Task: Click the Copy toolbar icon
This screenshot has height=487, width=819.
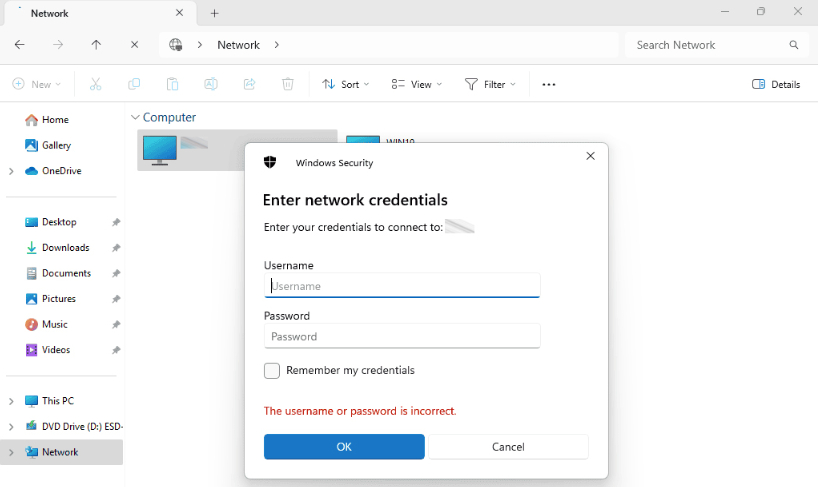Action: pos(134,84)
